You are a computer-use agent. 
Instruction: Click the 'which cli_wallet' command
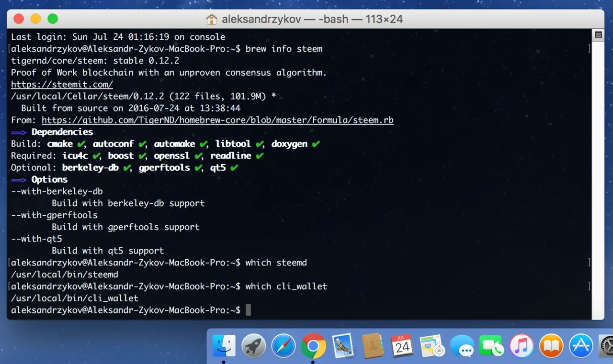click(286, 287)
